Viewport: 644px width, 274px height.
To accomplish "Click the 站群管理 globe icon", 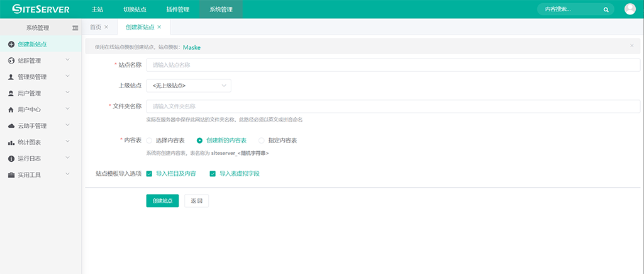I will click(11, 61).
